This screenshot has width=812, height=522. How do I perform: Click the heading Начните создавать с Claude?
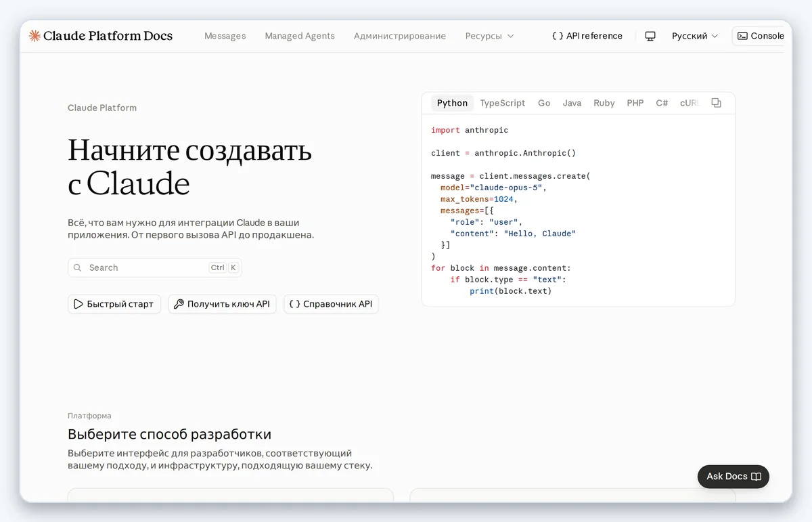[189, 167]
